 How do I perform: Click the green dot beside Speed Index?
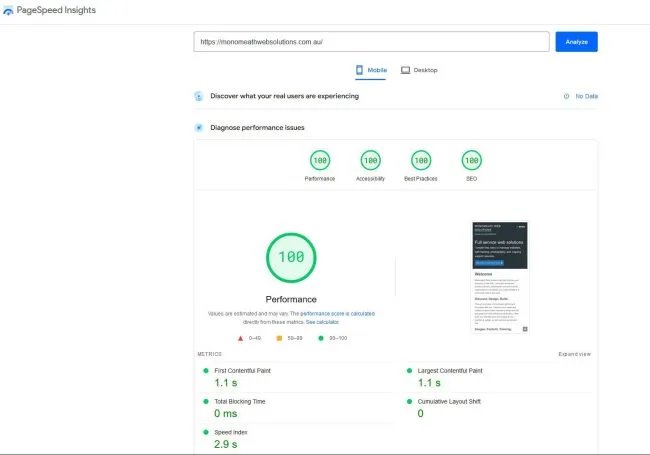click(x=206, y=432)
